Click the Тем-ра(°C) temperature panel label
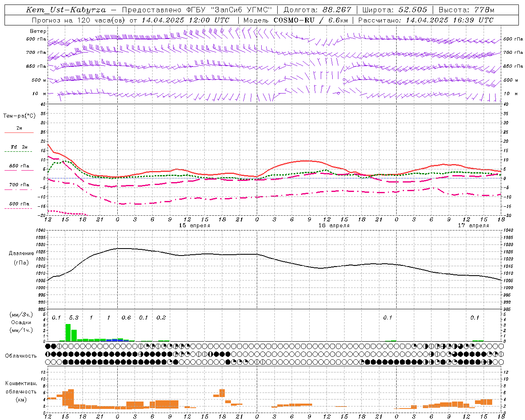The height and width of the screenshot is (420, 525). 19,116
